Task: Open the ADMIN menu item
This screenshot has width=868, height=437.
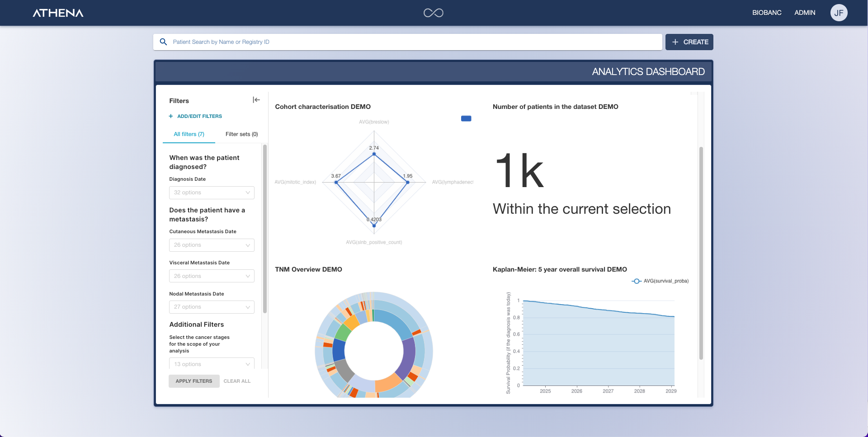Action: tap(805, 13)
